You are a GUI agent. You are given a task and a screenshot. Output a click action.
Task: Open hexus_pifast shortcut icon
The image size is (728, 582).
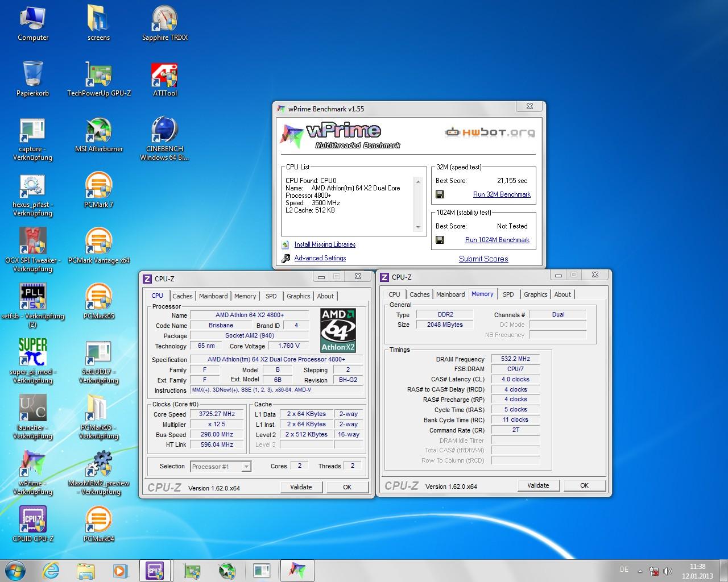pyautogui.click(x=33, y=195)
